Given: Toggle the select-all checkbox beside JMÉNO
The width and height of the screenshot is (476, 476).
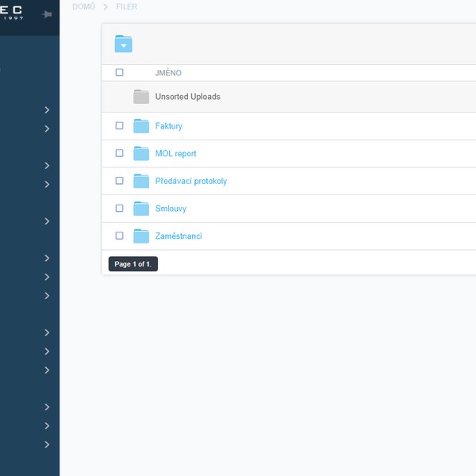Looking at the screenshot, I should tap(119, 72).
